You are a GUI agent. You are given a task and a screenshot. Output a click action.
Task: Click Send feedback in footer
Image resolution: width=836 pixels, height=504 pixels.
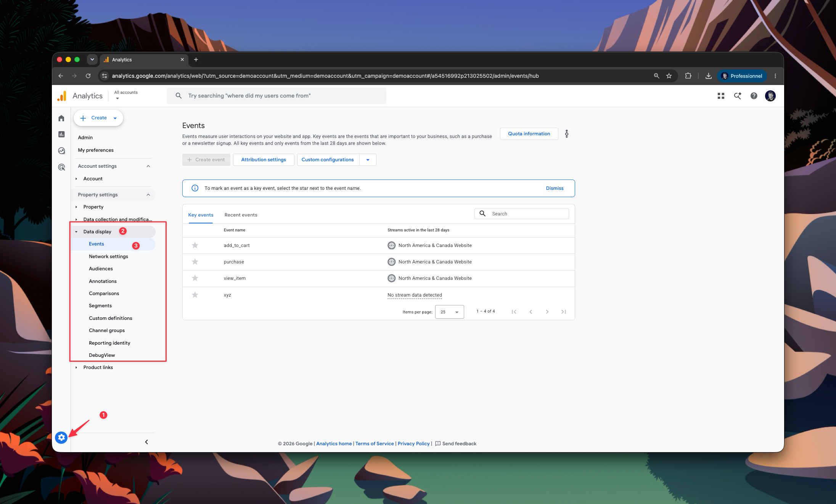pyautogui.click(x=456, y=444)
